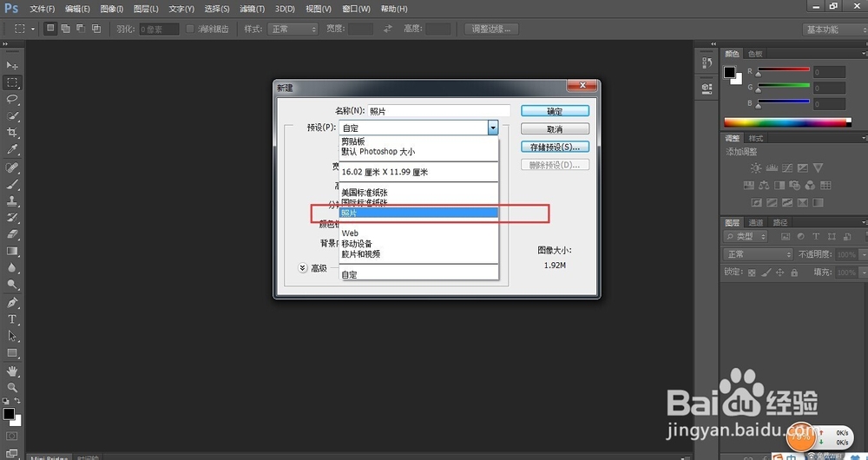Screen dimensions: 868x460
Task: Open the 样式 style dropdown in options bar
Action: [x=293, y=29]
